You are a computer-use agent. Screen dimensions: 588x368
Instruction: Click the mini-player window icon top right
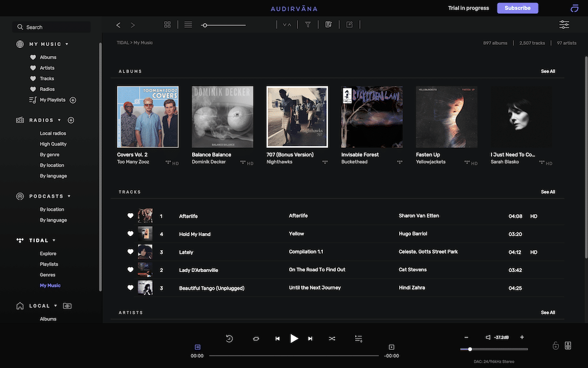click(x=574, y=8)
